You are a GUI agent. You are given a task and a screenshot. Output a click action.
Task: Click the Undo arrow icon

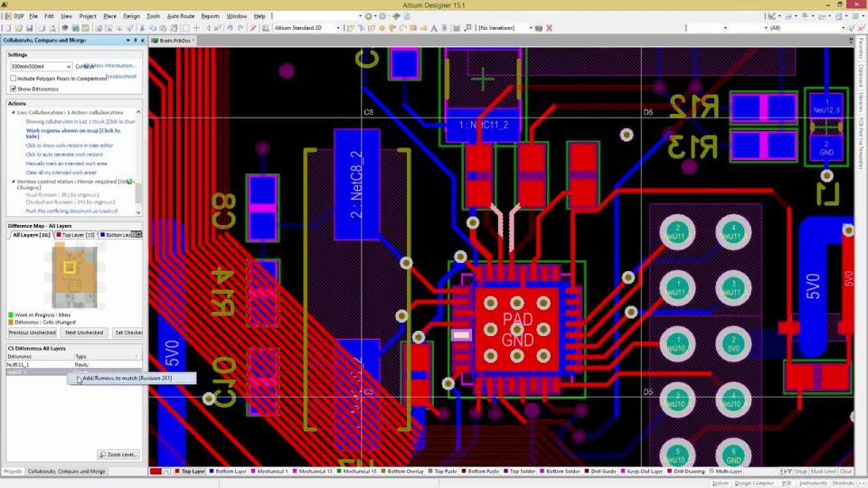[230, 28]
